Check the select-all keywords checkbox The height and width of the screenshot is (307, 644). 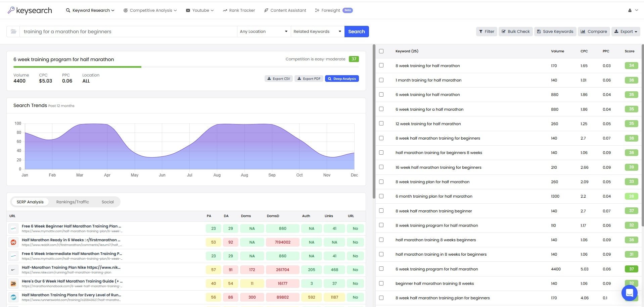click(x=381, y=51)
